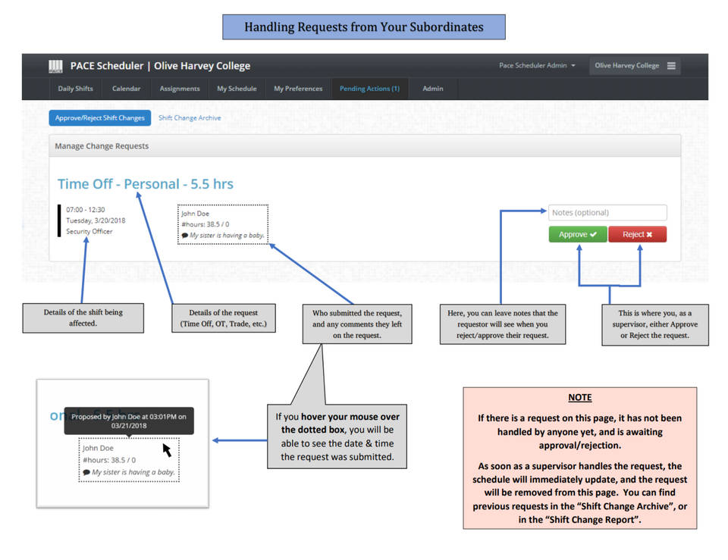This screenshot has width=728, height=560.
Task: Click the Notes optional input field
Action: [607, 212]
